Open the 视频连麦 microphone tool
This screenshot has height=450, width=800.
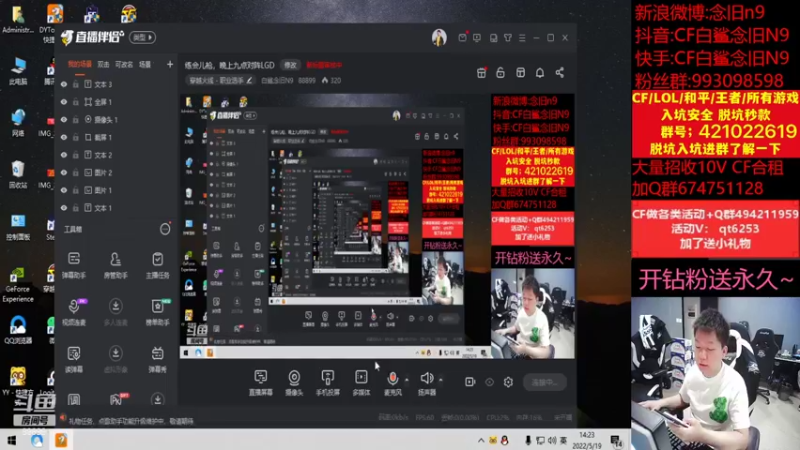click(74, 311)
